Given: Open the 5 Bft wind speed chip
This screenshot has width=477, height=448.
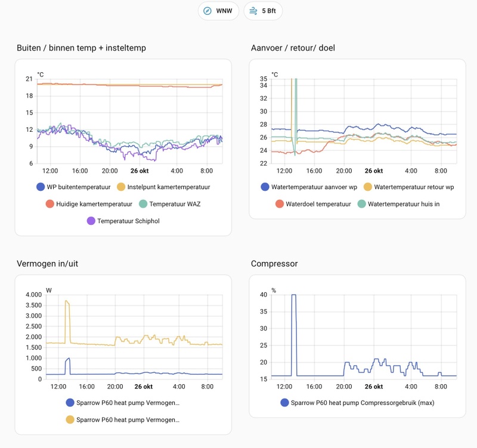Looking at the screenshot, I should [263, 11].
